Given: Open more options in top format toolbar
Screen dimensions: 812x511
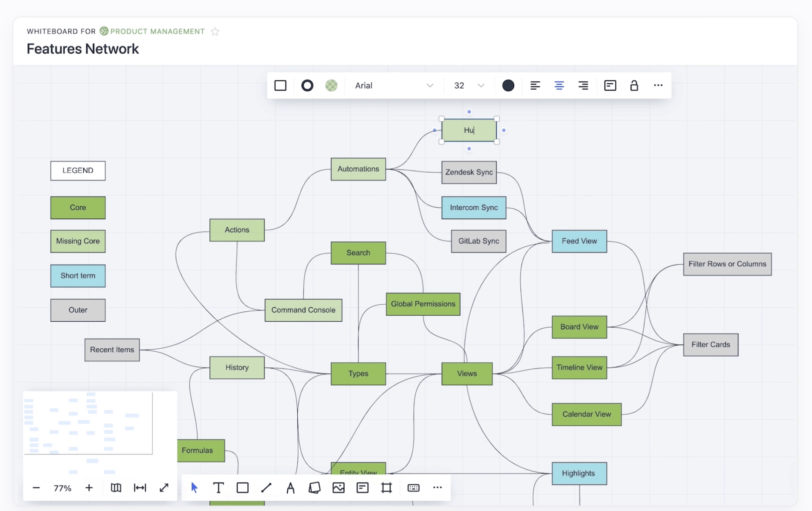Looking at the screenshot, I should (x=658, y=85).
